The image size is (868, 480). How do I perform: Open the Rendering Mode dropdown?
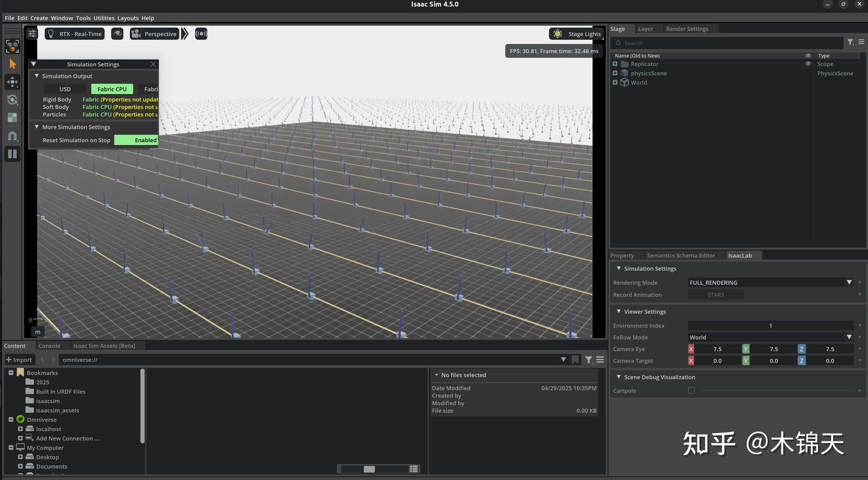tap(771, 282)
